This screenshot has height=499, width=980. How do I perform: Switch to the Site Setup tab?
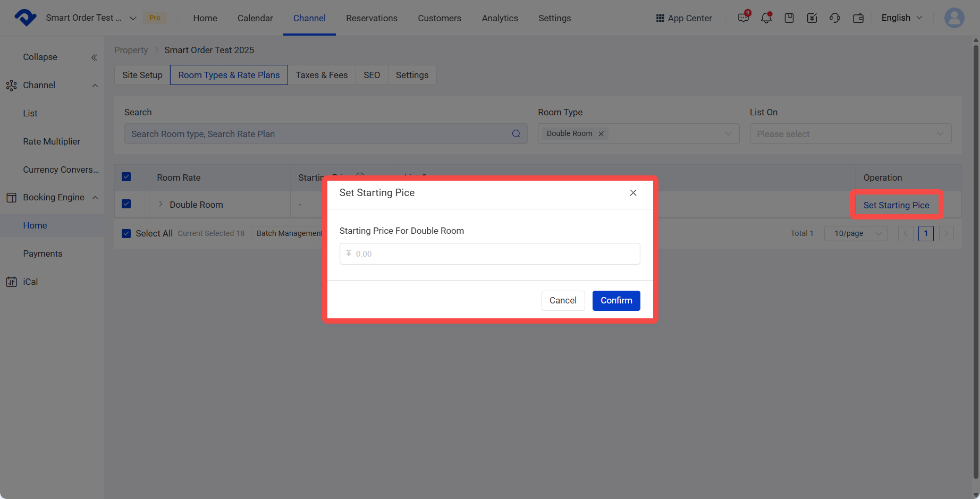142,75
